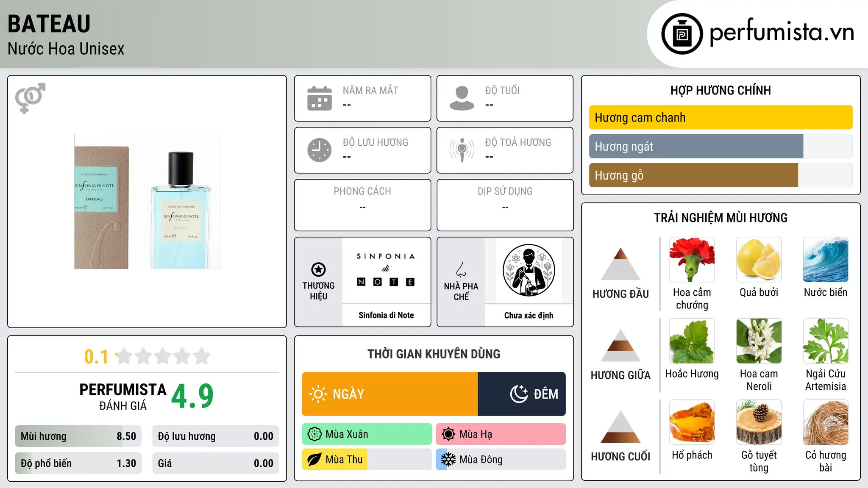Select the carnation flower note image

point(692,260)
